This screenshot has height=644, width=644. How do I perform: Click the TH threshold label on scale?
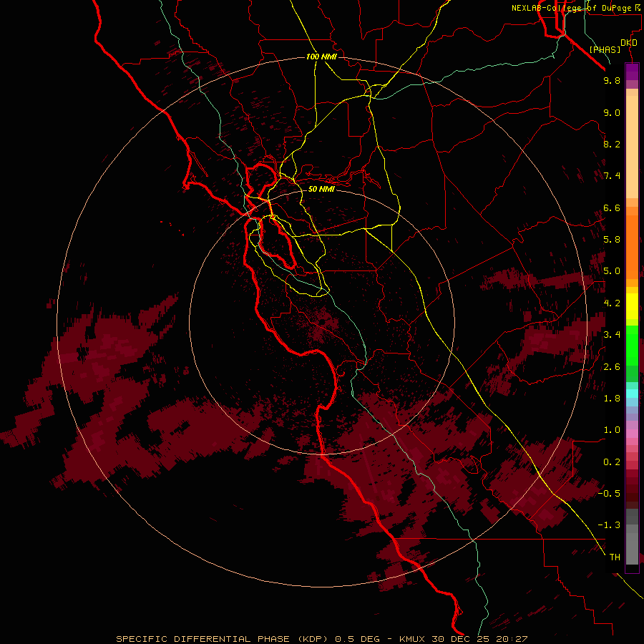(x=615, y=557)
